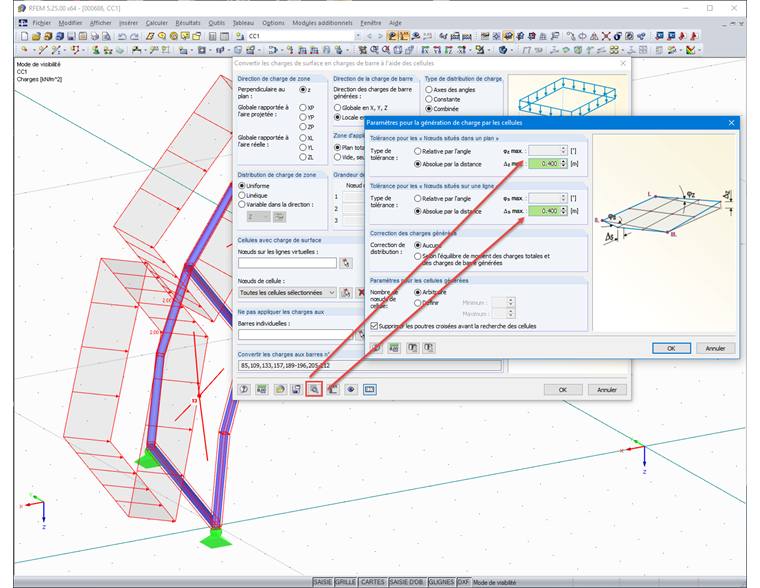Go to the next load case arrow

[380, 36]
